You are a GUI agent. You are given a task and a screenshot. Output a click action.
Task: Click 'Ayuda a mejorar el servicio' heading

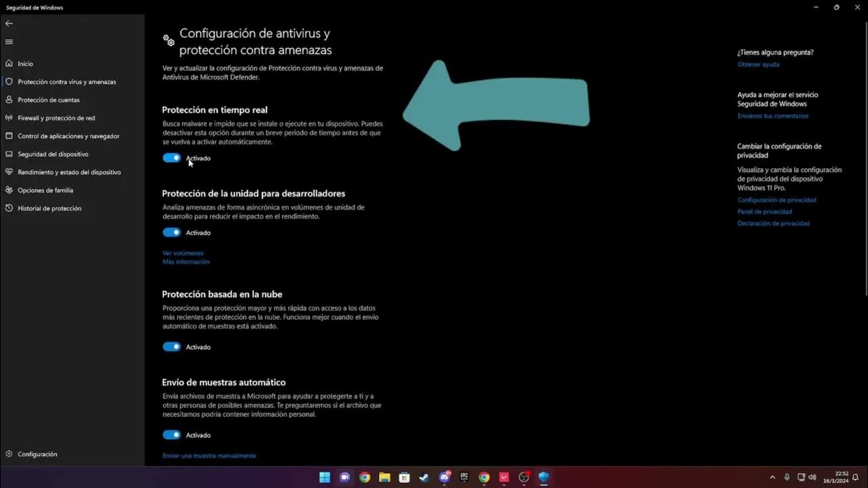tap(778, 100)
